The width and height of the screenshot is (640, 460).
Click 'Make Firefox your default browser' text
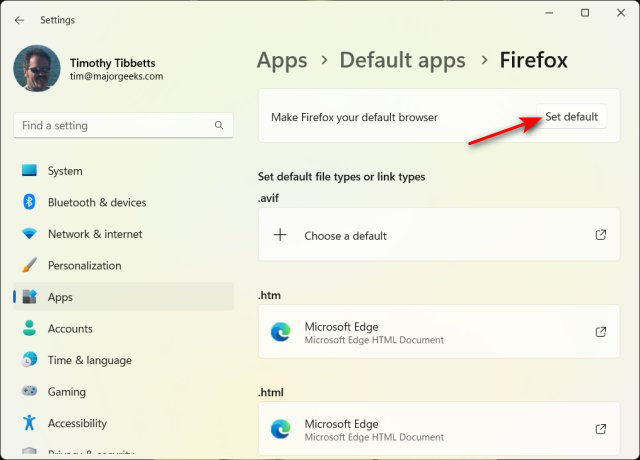point(354,118)
